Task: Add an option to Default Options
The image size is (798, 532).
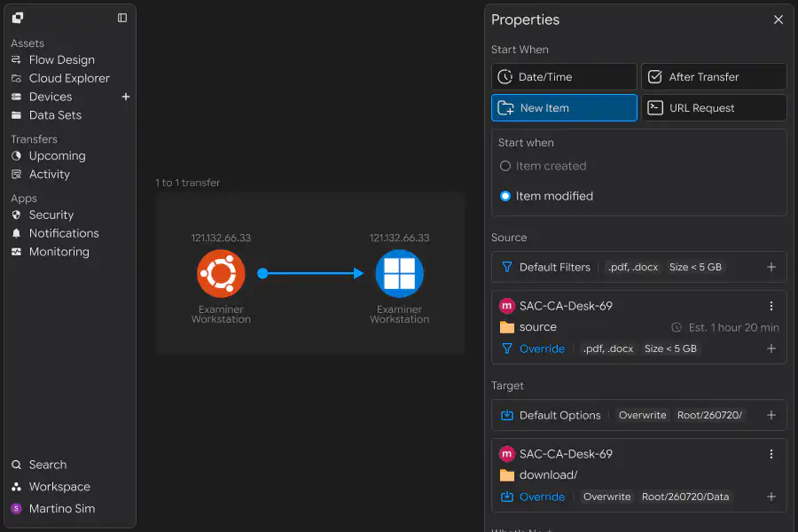Action: click(x=771, y=416)
